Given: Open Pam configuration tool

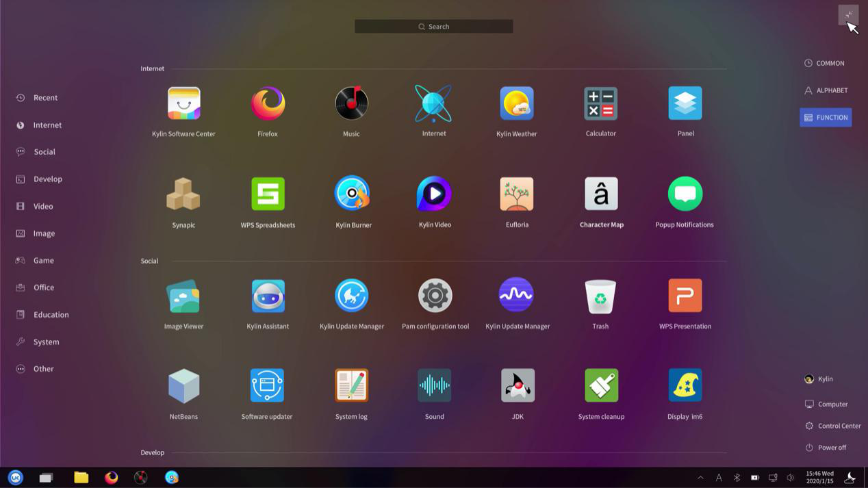Looking at the screenshot, I should (435, 296).
